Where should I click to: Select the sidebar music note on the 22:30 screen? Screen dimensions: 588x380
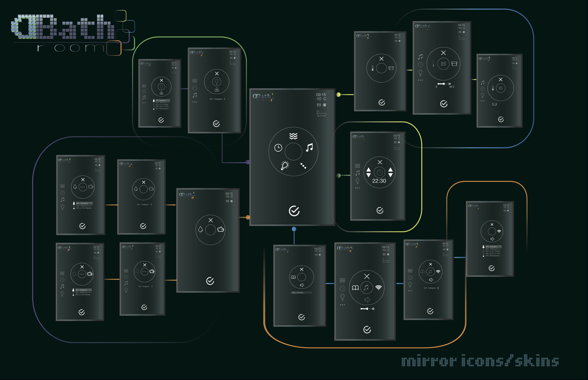[357, 173]
